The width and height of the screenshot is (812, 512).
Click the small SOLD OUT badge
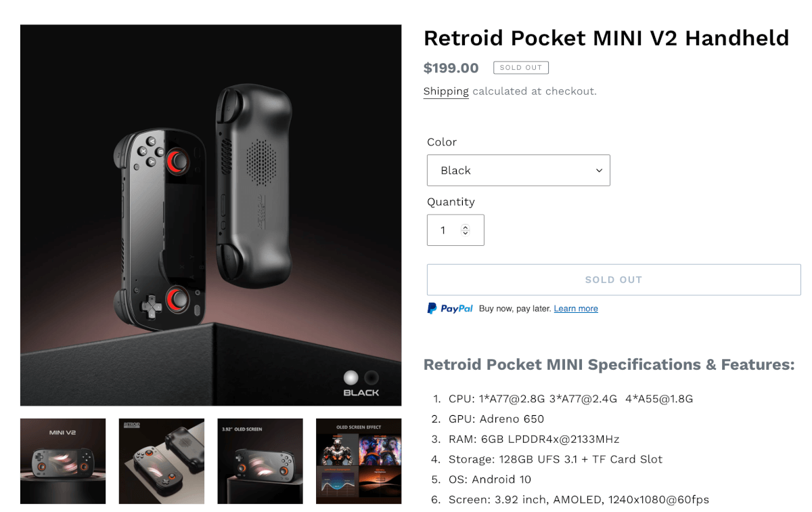pyautogui.click(x=521, y=68)
